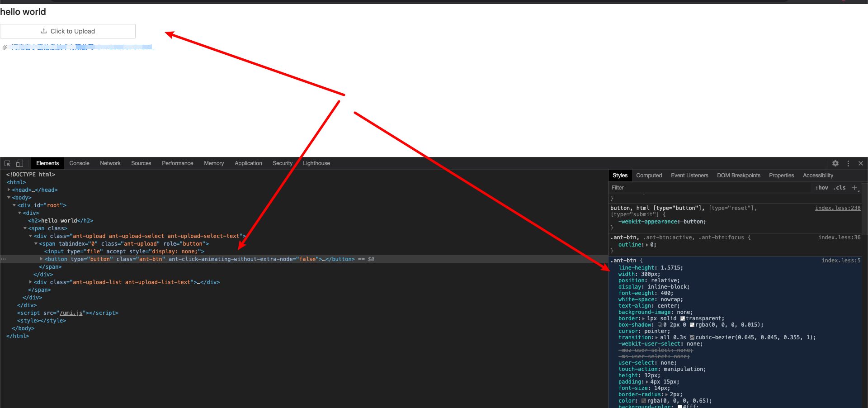
Task: Expand the border-radius property triangle
Action: 666,394
